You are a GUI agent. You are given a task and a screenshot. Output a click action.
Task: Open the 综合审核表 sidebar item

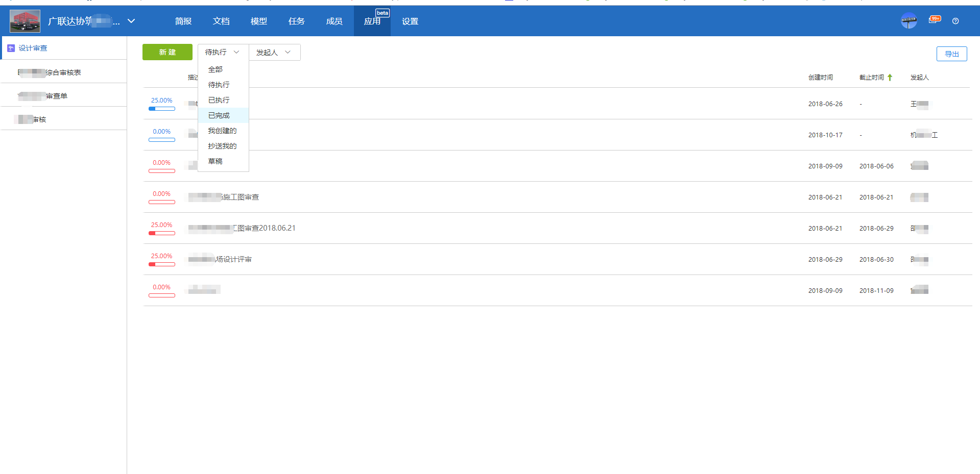click(63, 72)
